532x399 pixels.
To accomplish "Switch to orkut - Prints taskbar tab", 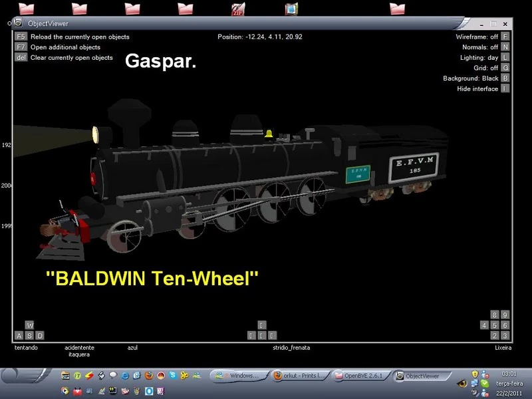I will click(300, 376).
